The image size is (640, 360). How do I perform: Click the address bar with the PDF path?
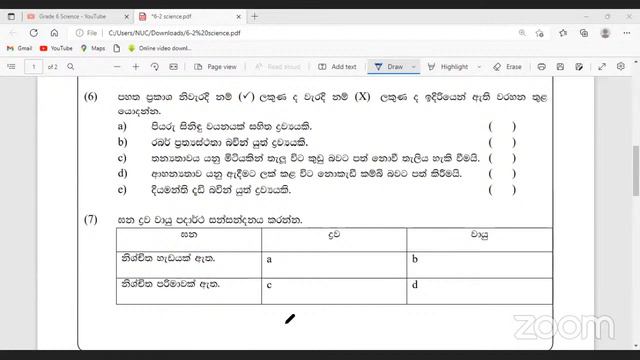click(174, 33)
